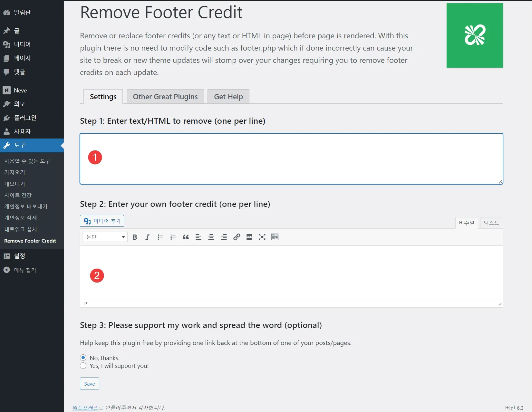
Task: Open 네트워크 설치 submenu item
Action: [x=21, y=229]
